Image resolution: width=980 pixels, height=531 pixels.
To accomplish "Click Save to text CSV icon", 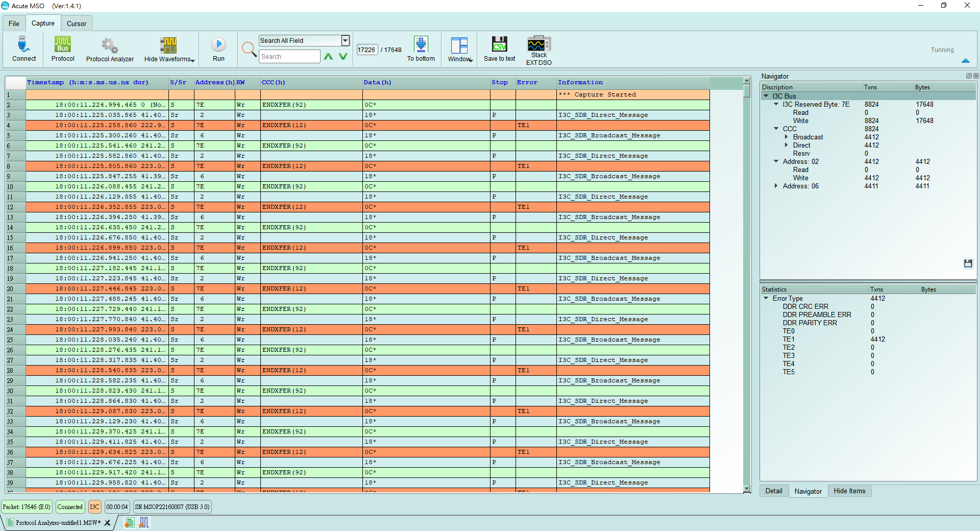I will [500, 44].
